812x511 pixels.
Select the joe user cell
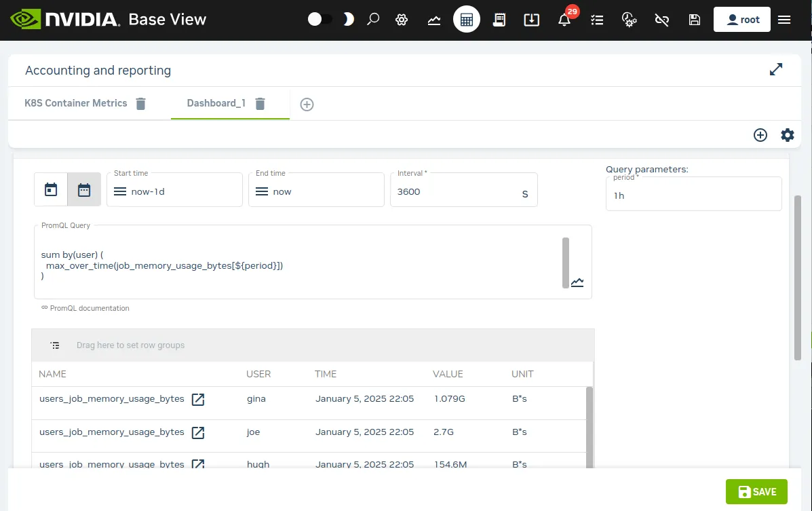253,432
